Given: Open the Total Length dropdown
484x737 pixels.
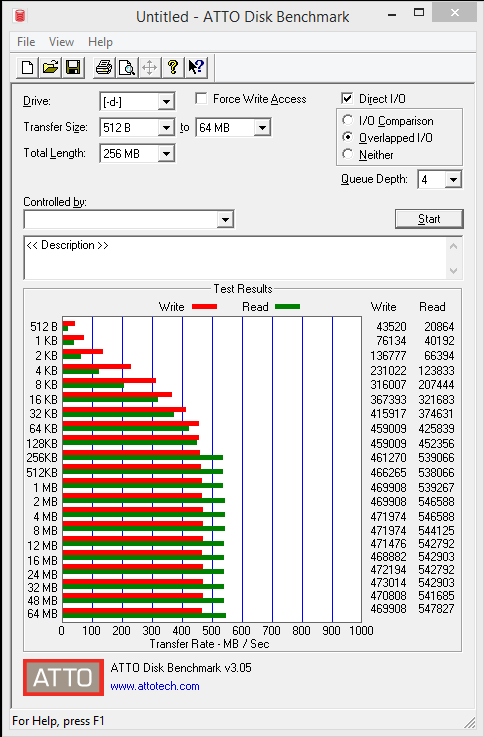Looking at the screenshot, I should [x=166, y=154].
